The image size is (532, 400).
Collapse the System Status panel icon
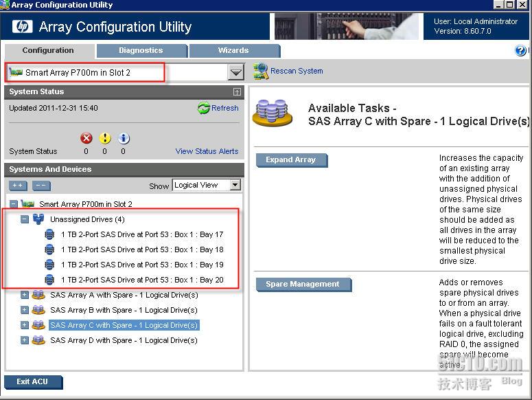237,91
